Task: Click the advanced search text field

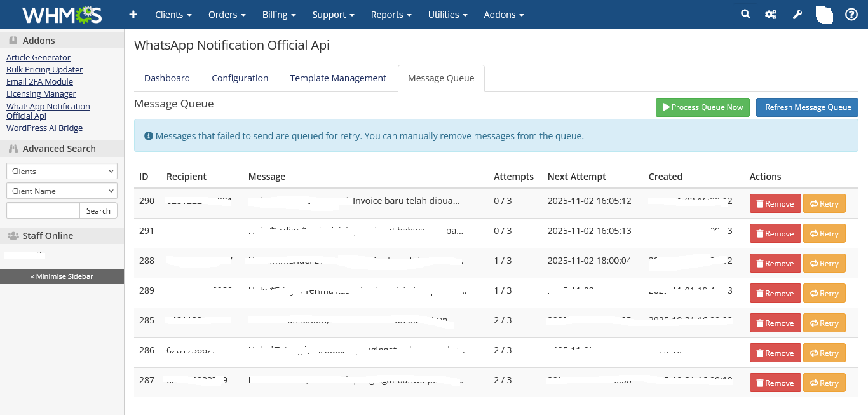Action: (x=43, y=210)
